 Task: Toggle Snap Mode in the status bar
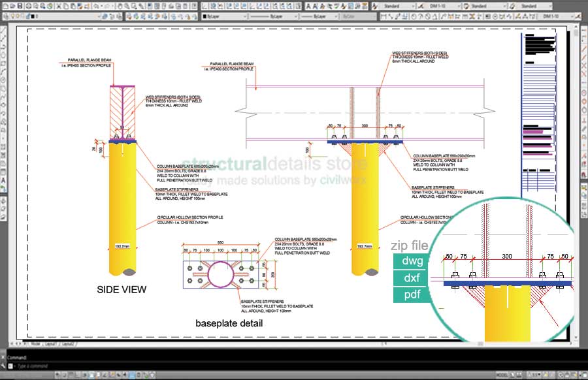64,375
